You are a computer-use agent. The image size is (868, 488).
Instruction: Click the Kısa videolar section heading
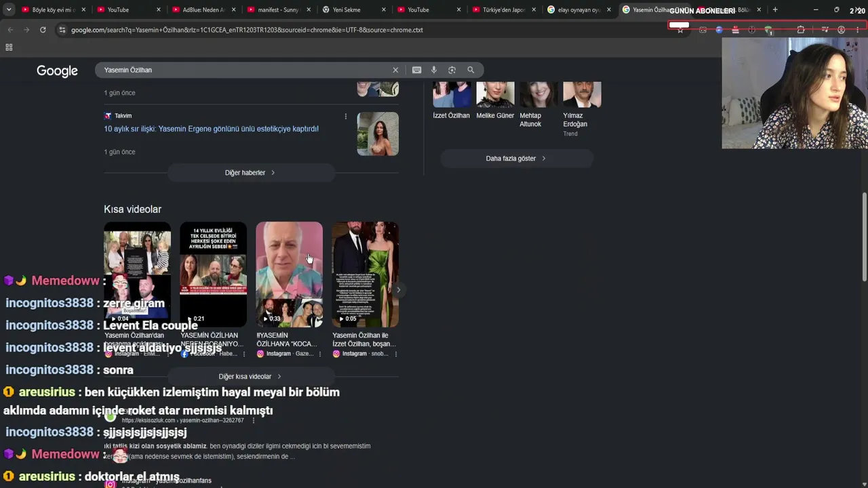pyautogui.click(x=132, y=209)
